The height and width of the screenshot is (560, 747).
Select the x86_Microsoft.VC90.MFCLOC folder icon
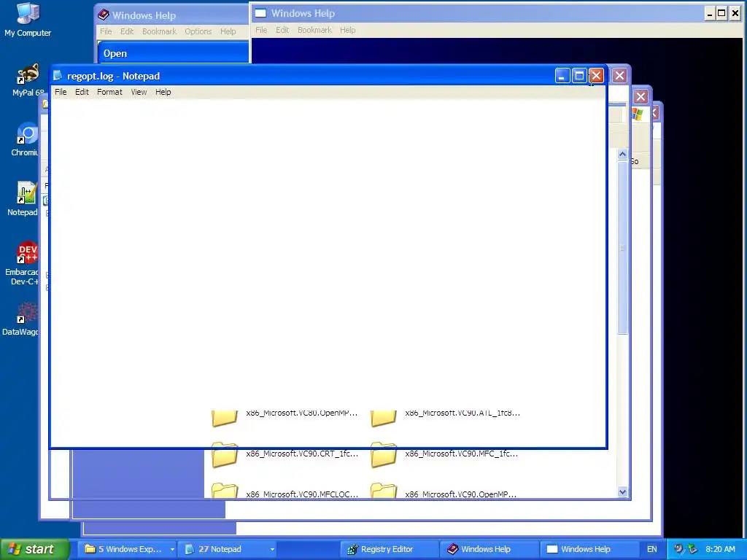[225, 491]
